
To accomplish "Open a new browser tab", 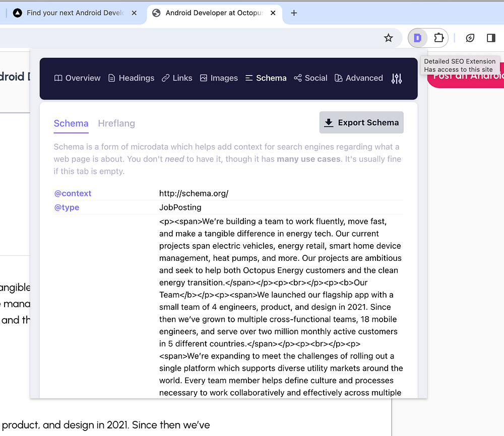I will pos(294,13).
